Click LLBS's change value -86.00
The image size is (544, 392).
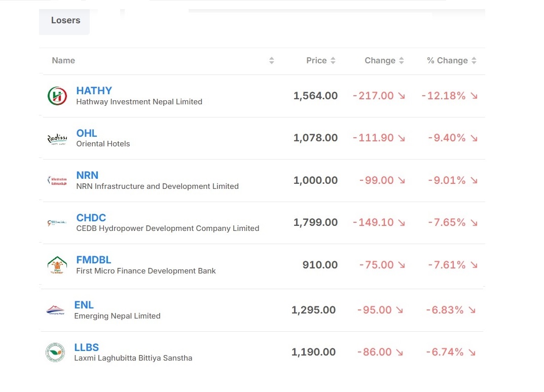tap(374, 352)
